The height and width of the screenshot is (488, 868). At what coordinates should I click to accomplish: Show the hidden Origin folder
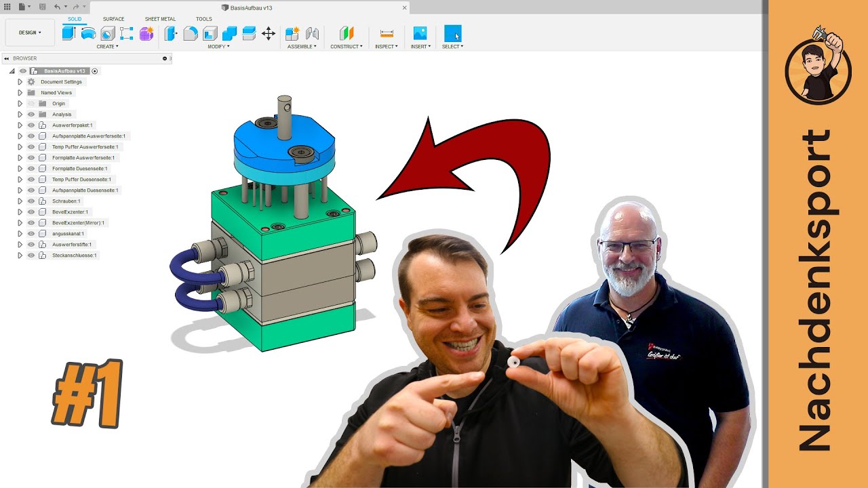(31, 104)
